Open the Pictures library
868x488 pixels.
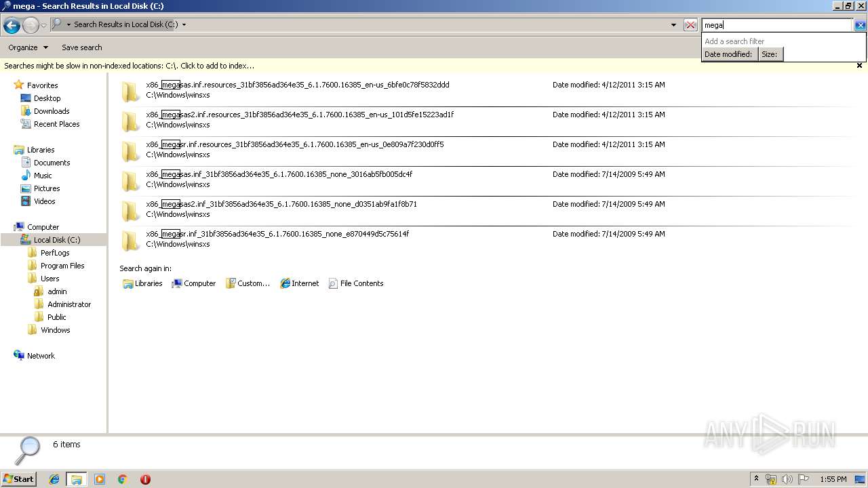click(x=47, y=188)
